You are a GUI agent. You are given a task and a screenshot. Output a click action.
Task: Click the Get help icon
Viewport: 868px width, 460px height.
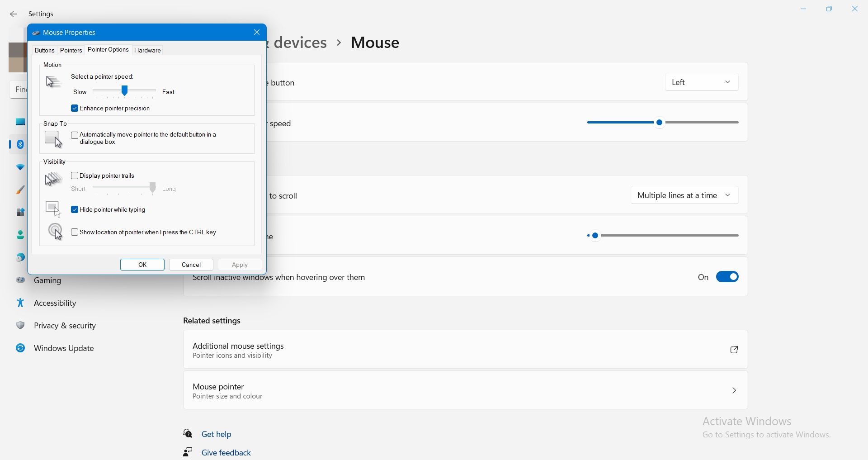(188, 434)
